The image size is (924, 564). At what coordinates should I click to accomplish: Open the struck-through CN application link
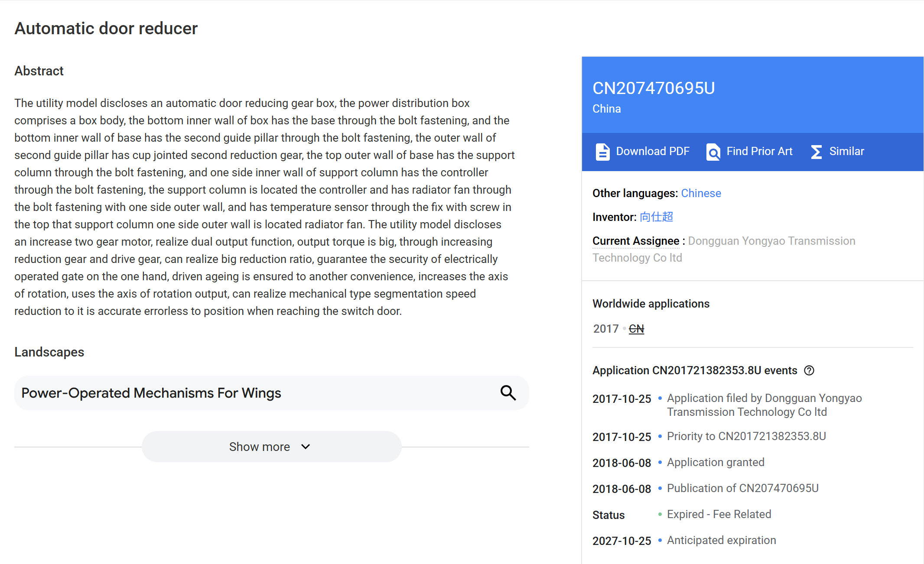[x=636, y=328]
